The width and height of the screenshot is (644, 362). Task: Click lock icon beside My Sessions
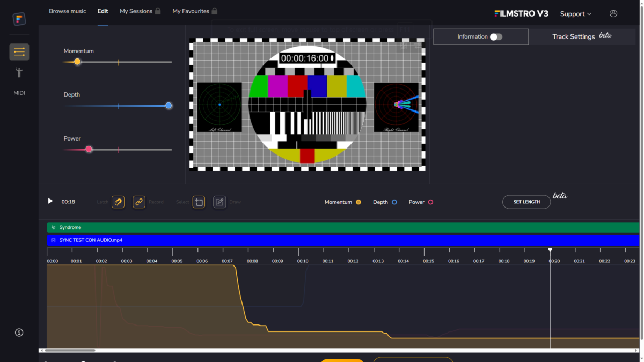(158, 11)
